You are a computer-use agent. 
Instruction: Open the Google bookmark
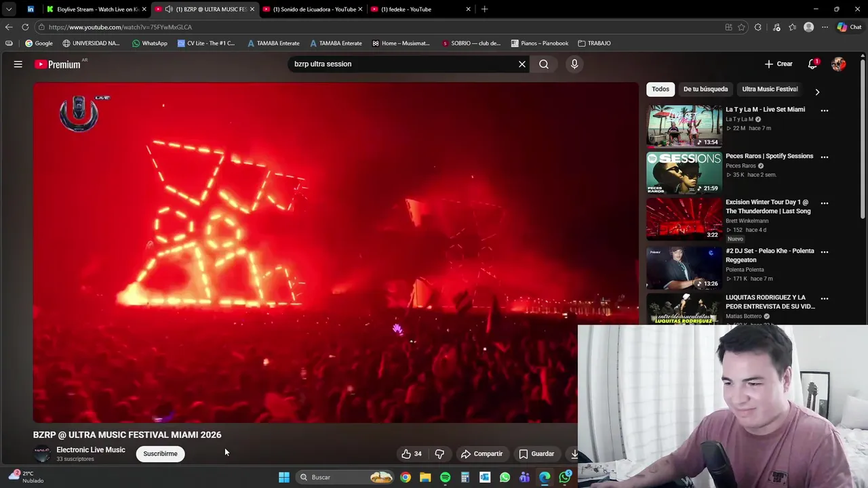tap(39, 43)
